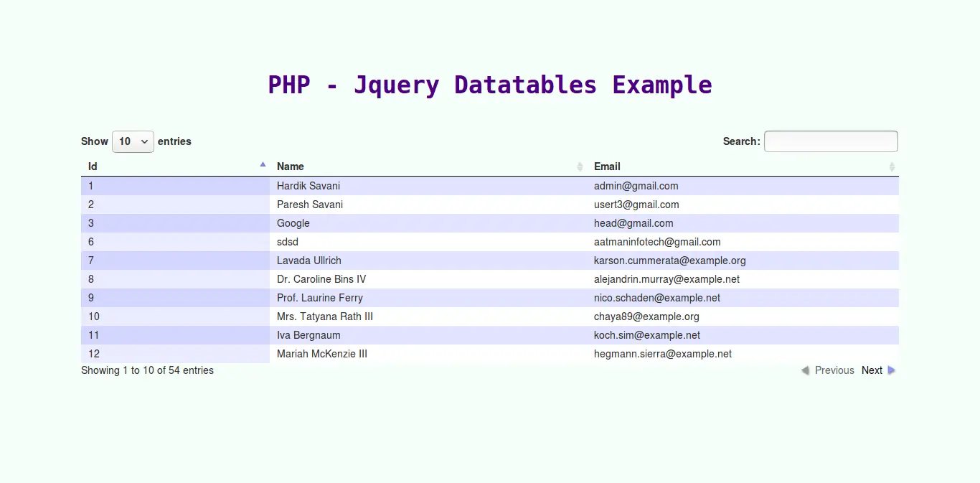Select the Prof. Laurine Ferry row

pyautogui.click(x=319, y=298)
